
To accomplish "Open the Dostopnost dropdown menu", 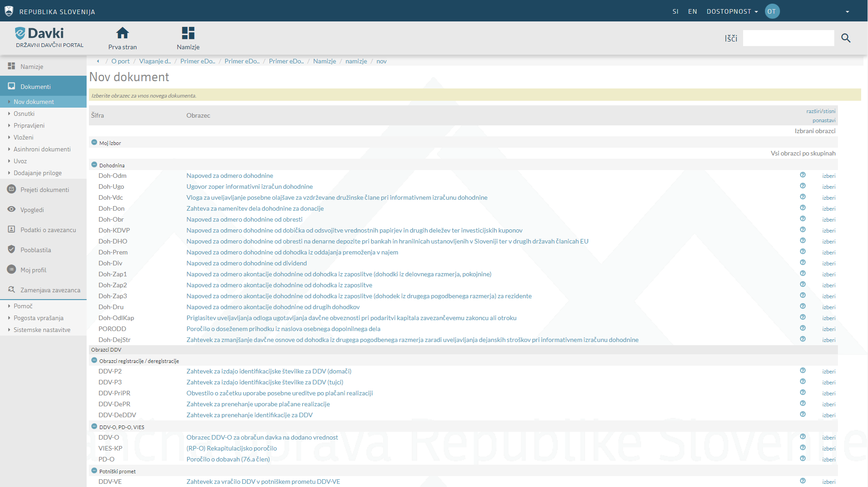I will tap(732, 11).
